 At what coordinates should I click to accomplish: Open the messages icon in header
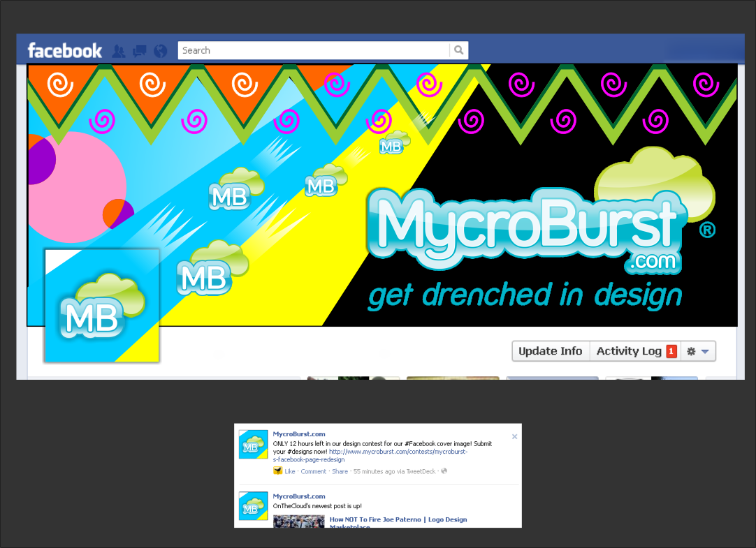140,51
